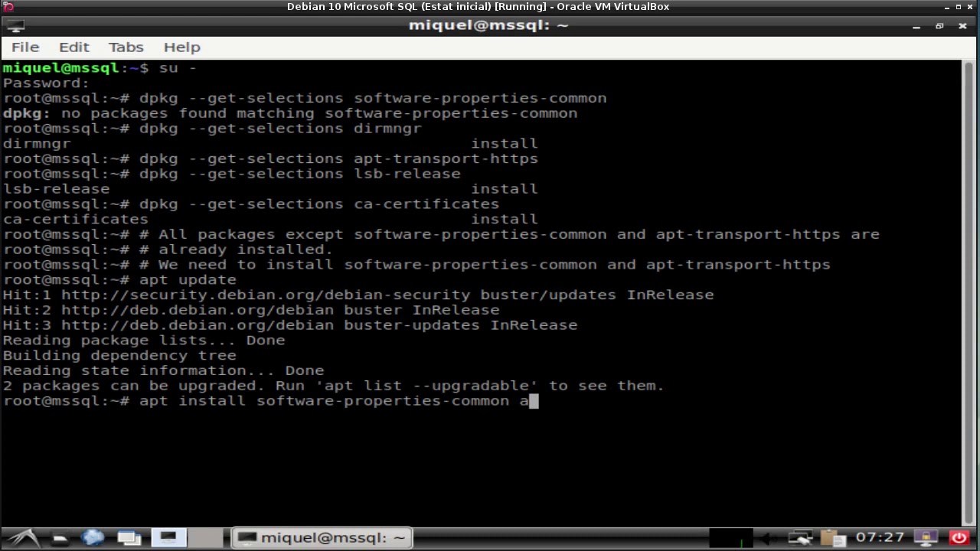Image resolution: width=980 pixels, height=551 pixels.
Task: Click the red logout power icon
Action: (x=959, y=538)
